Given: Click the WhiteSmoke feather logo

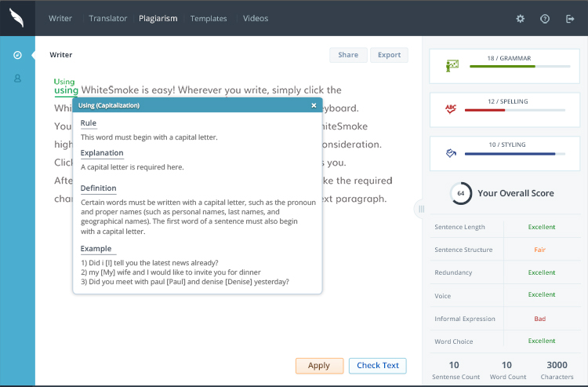Looking at the screenshot, I should click(17, 17).
